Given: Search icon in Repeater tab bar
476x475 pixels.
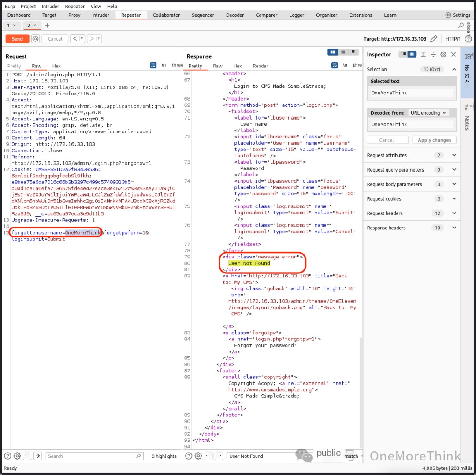Looking at the screenshot, I should [x=461, y=25].
